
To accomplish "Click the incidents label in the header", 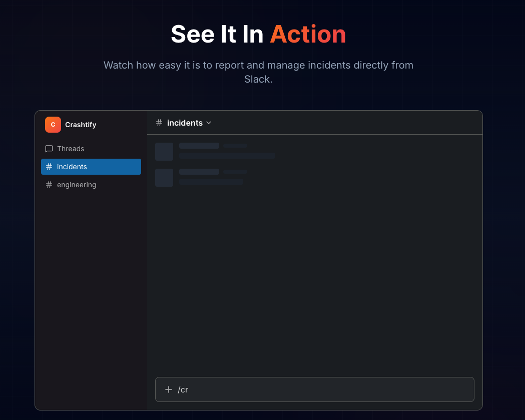I will click(x=184, y=123).
